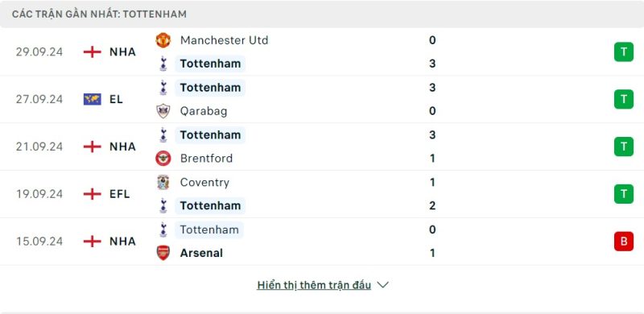
Task: Open the 19.09.24 Coventry match row
Action: 322,194
